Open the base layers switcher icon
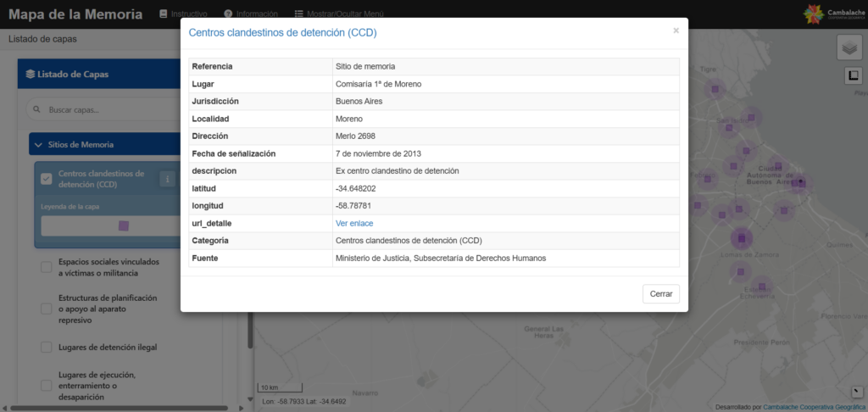The image size is (868, 412). [849, 48]
